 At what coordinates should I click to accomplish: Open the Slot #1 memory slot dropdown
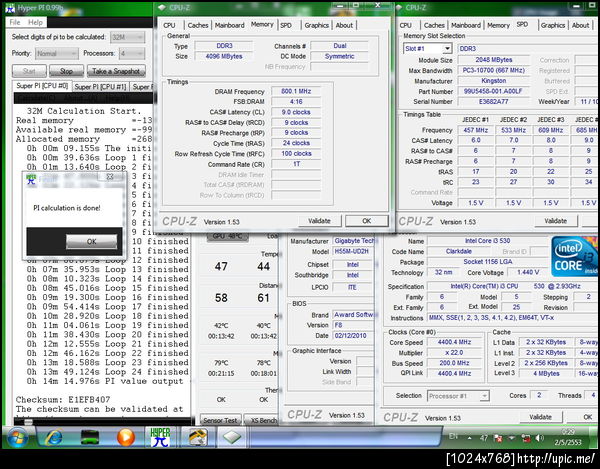point(427,49)
